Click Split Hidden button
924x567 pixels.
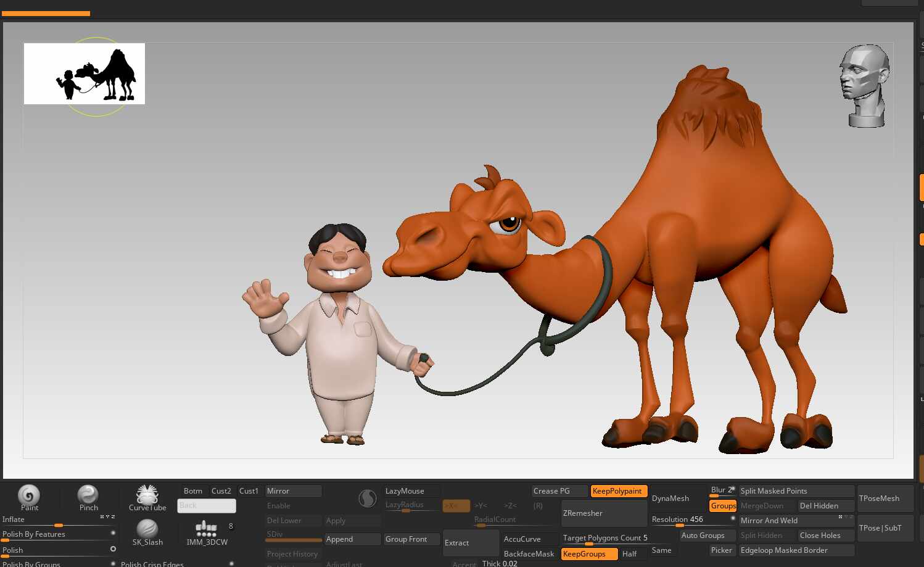click(x=767, y=536)
